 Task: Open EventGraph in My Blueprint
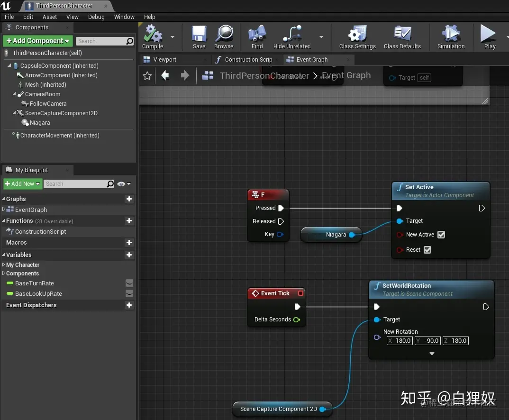(x=31, y=210)
